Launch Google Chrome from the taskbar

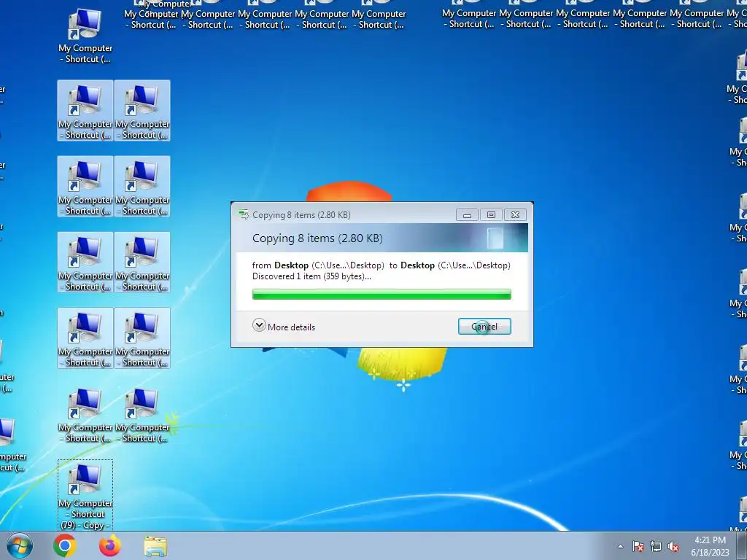pyautogui.click(x=65, y=545)
